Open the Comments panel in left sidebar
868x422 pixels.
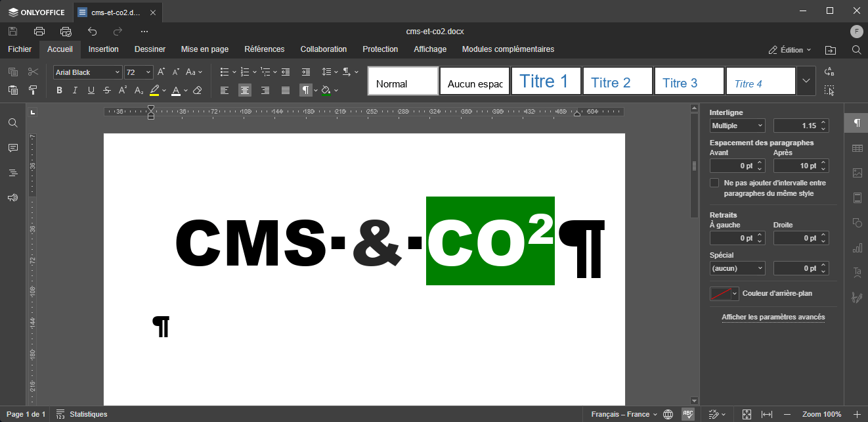[x=12, y=148]
